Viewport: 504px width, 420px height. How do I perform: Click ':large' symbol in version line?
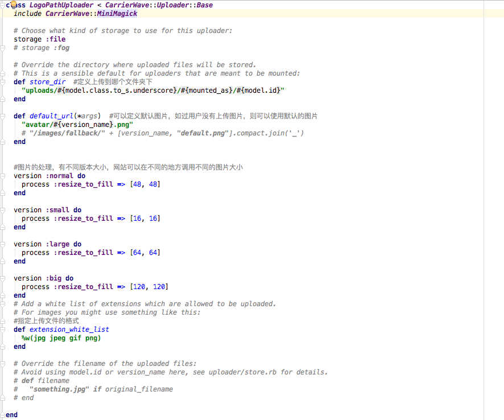pos(57,244)
